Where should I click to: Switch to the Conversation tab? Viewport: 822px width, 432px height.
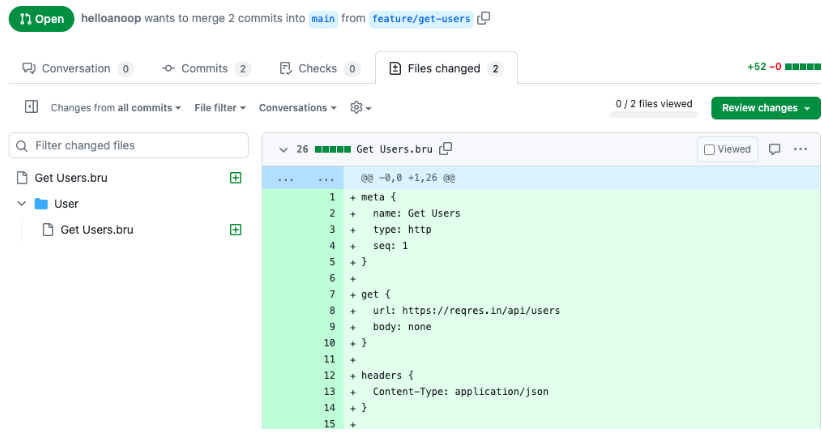[x=76, y=69]
